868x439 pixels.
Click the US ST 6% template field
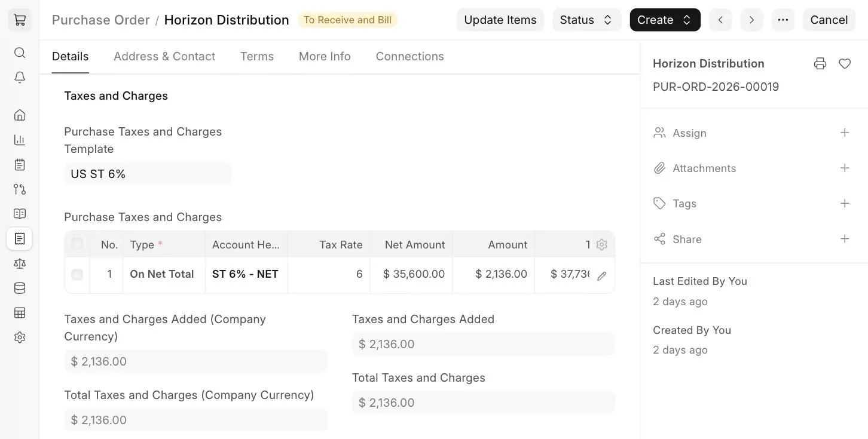[148, 174]
